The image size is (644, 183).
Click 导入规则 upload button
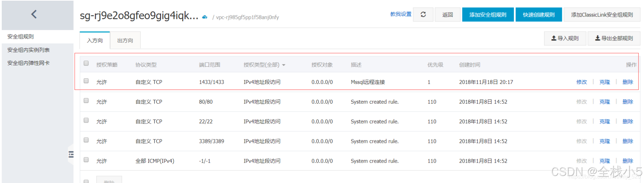click(565, 38)
